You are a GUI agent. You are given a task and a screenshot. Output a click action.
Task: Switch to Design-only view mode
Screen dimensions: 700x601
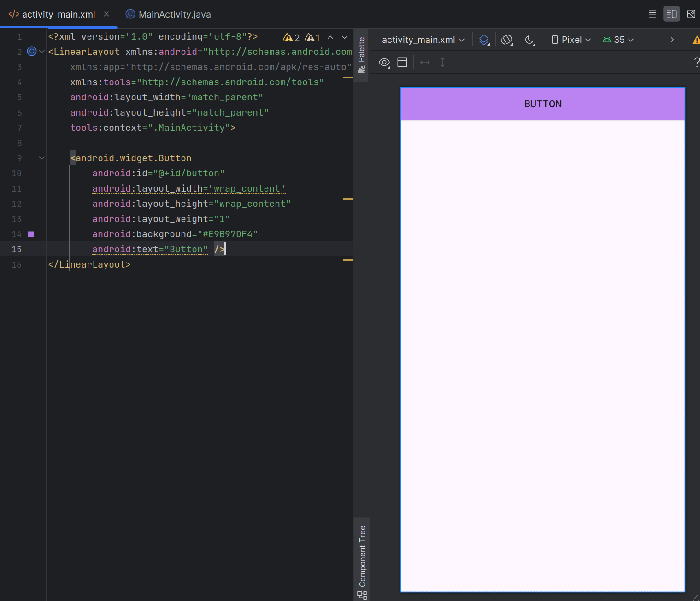pos(691,14)
